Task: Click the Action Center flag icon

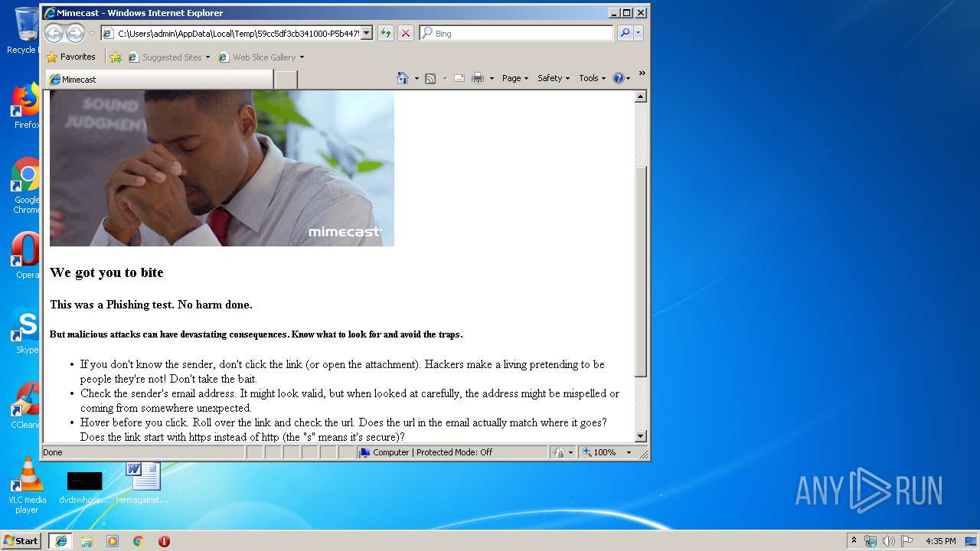Action: tap(907, 541)
